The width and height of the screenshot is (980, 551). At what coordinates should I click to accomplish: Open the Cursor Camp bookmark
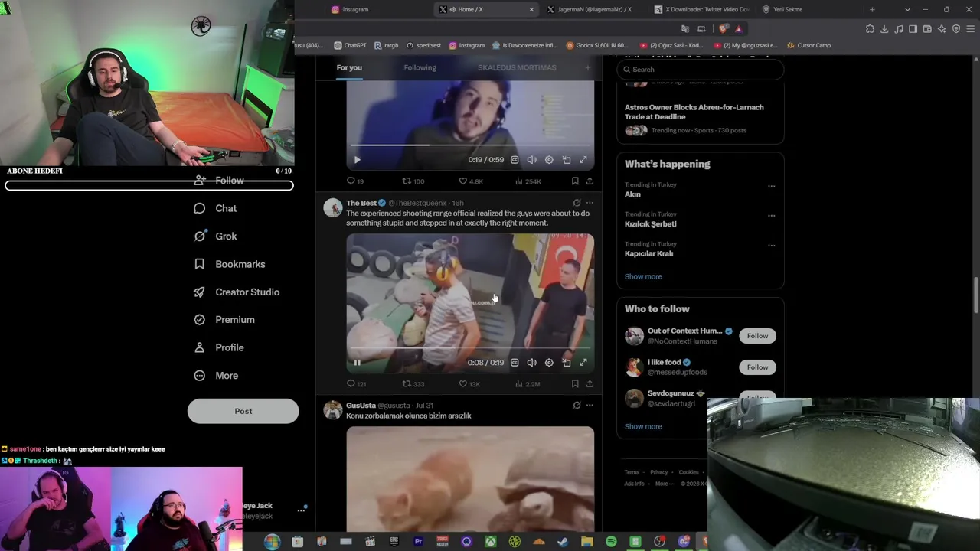pyautogui.click(x=808, y=45)
